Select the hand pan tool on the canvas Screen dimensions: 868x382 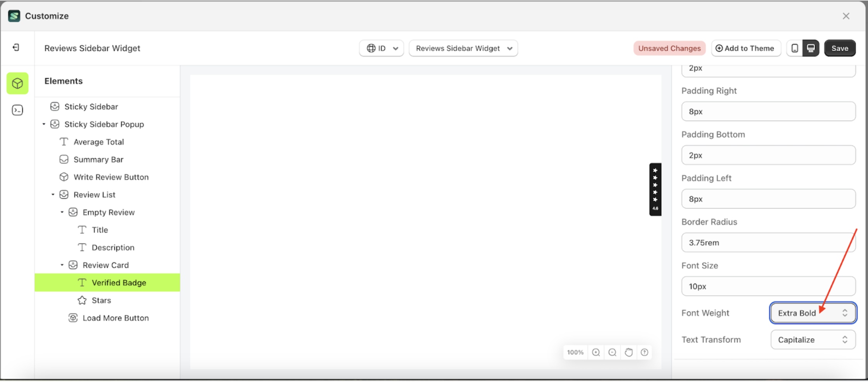[628, 352]
